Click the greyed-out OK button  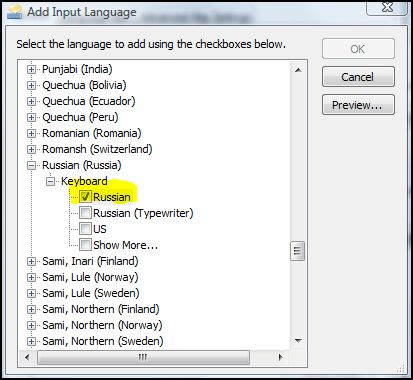click(x=358, y=49)
